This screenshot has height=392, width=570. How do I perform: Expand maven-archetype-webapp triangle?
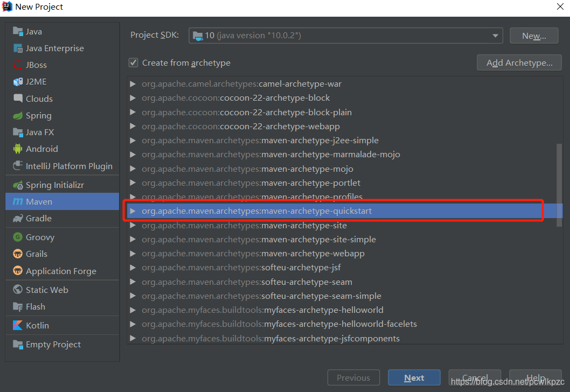point(133,254)
